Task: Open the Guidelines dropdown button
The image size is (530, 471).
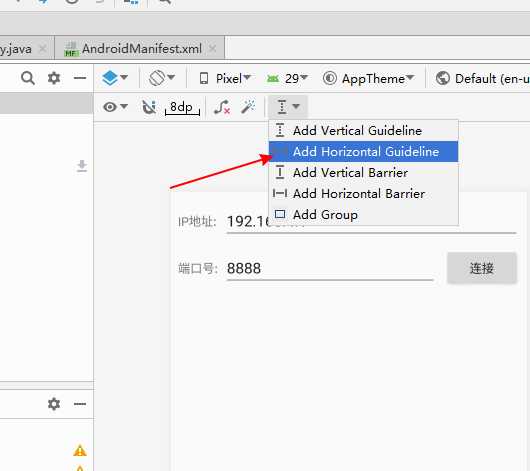Action: (287, 107)
